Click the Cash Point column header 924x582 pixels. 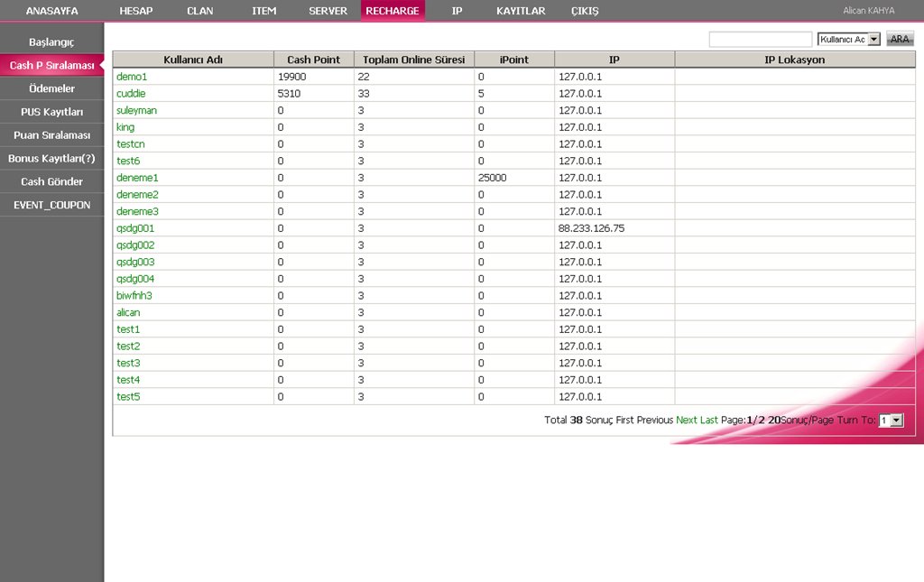point(314,60)
